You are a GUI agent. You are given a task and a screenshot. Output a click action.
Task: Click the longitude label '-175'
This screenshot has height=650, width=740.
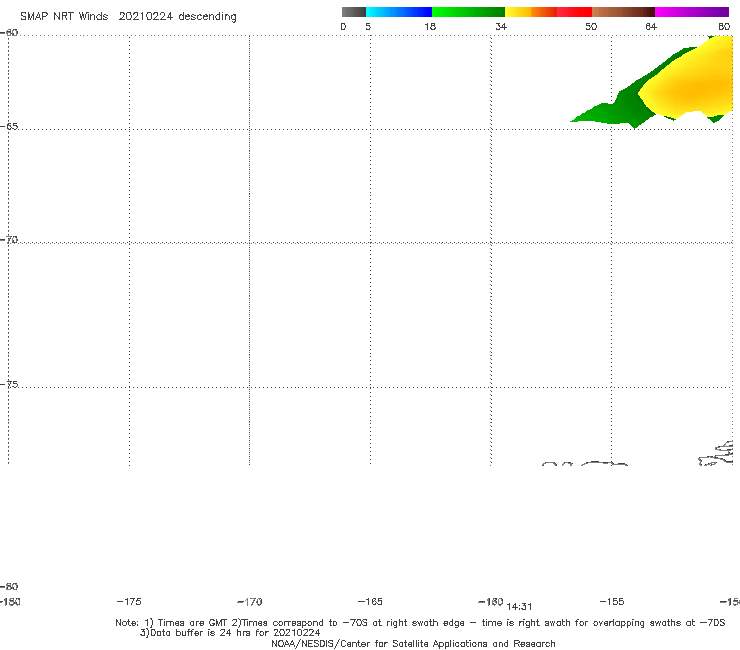(x=129, y=602)
